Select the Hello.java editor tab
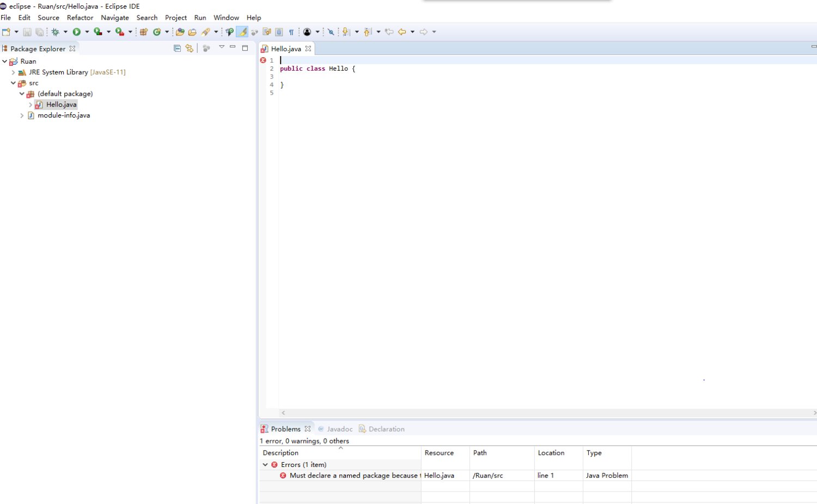This screenshot has height=504, width=817. tap(286, 48)
